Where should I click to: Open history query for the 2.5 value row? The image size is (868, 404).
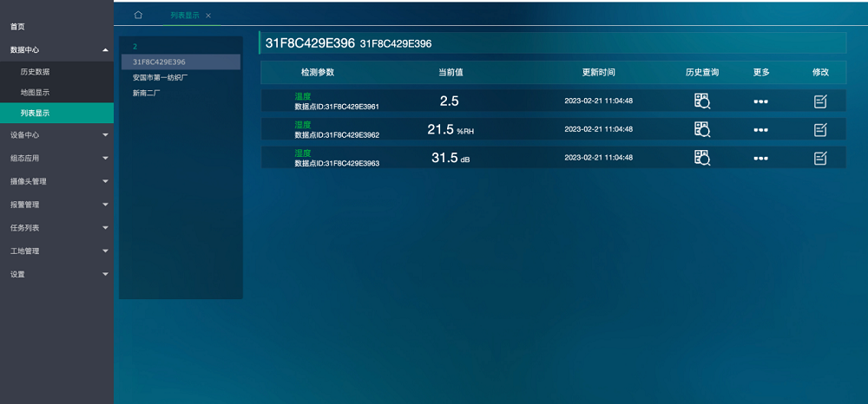click(701, 101)
